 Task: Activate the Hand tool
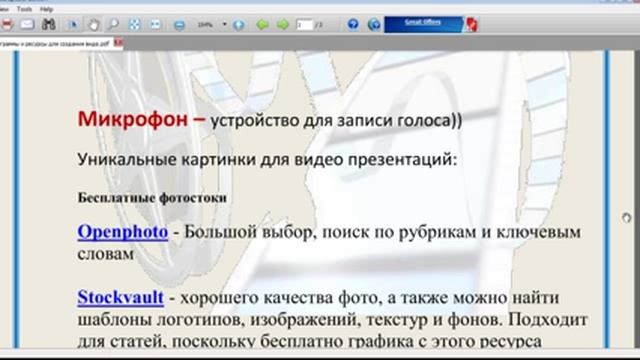94,25
